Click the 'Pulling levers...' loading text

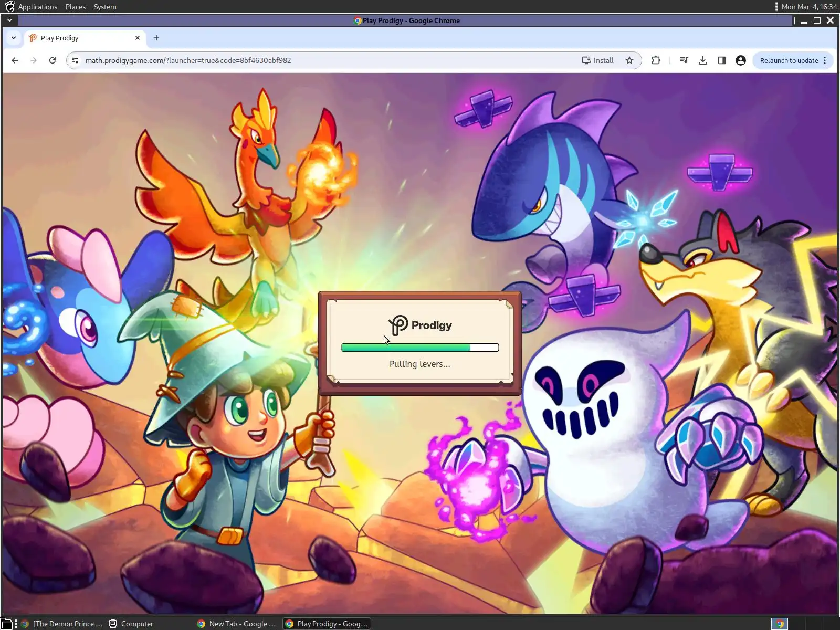420,364
